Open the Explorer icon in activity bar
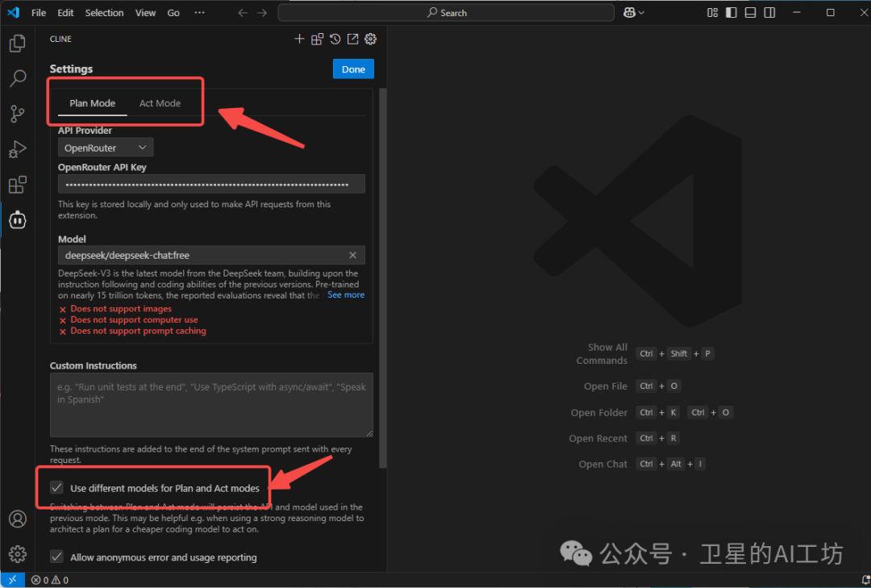Screen dimensions: 871x588 pos(17,43)
